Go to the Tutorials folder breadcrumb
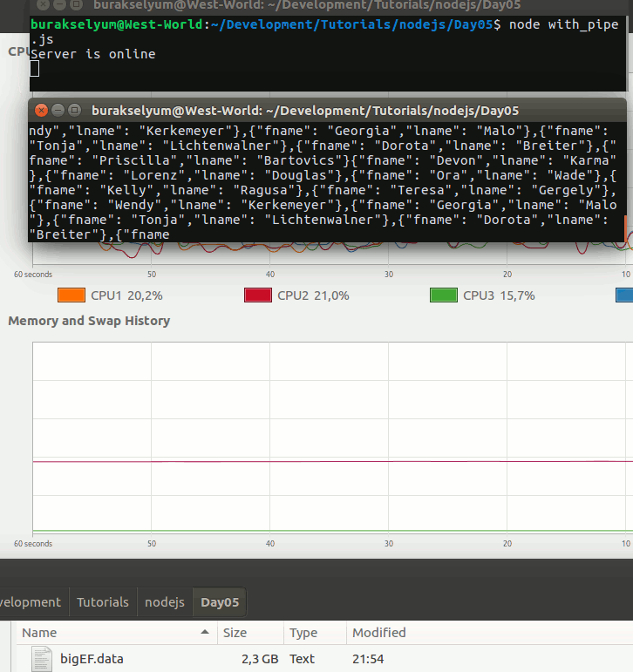This screenshot has width=633, height=672. click(x=102, y=602)
